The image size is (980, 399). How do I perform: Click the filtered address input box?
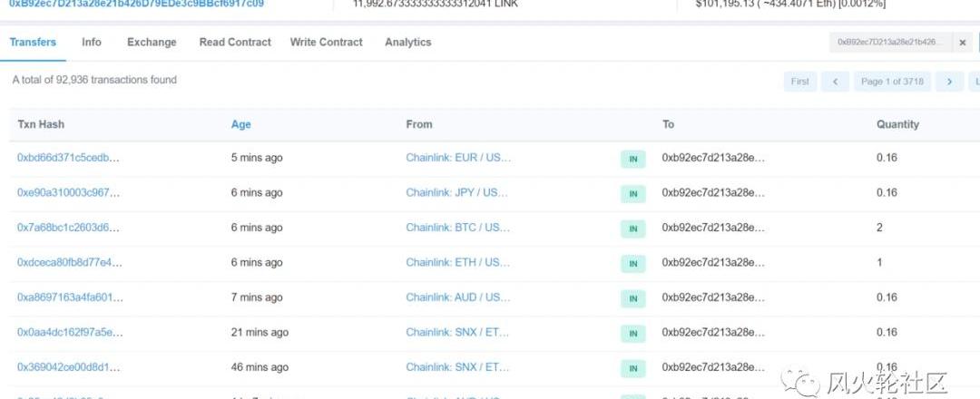tap(889, 43)
